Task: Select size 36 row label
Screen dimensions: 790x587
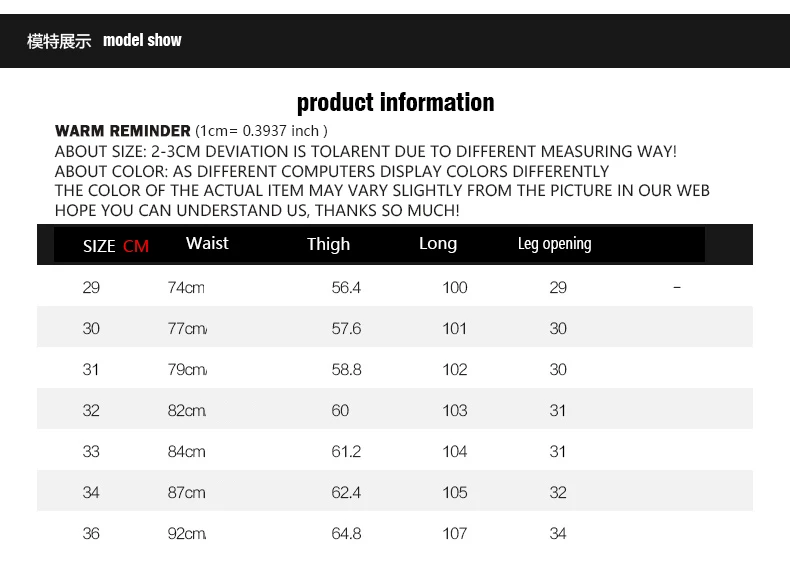Action: (x=91, y=534)
